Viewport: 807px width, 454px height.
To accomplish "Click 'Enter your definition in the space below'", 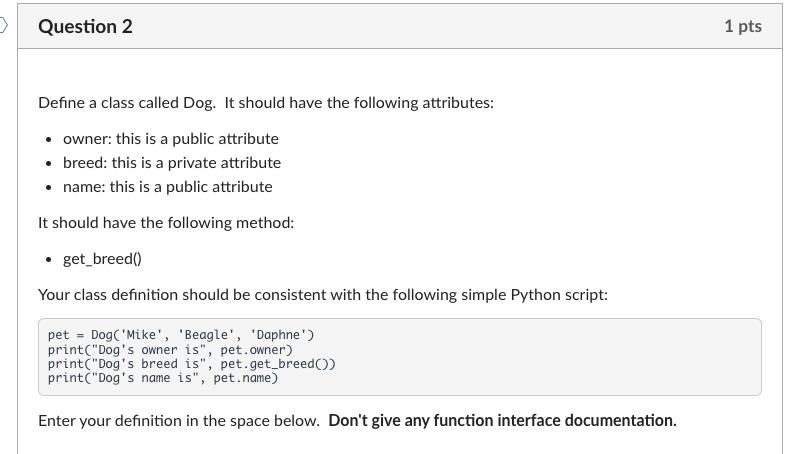I will [x=179, y=421].
